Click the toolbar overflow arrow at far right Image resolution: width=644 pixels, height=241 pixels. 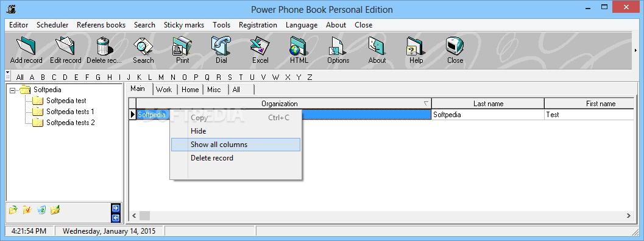[636, 50]
